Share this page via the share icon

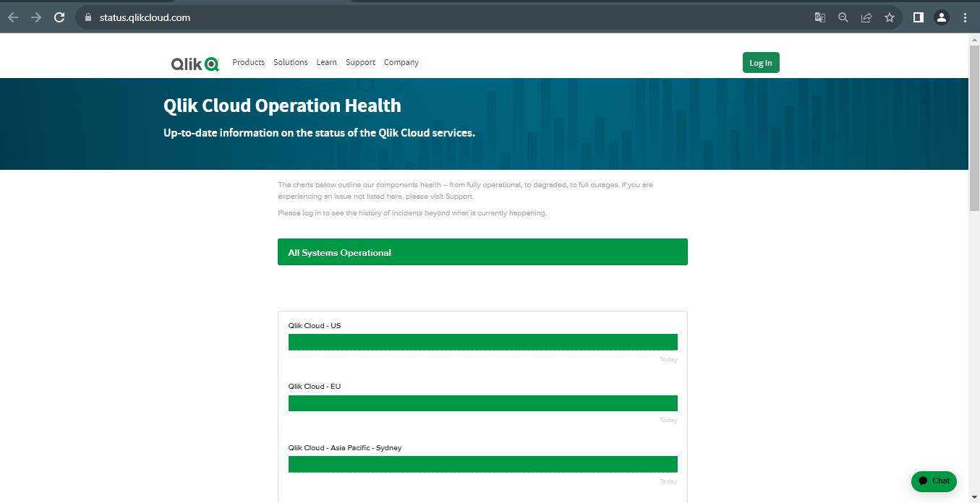(x=866, y=17)
